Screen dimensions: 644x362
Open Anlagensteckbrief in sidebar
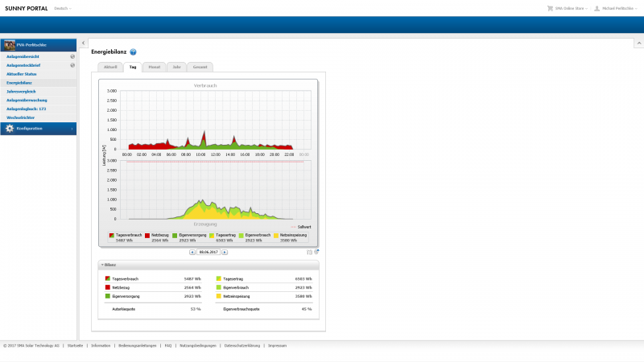[23, 65]
